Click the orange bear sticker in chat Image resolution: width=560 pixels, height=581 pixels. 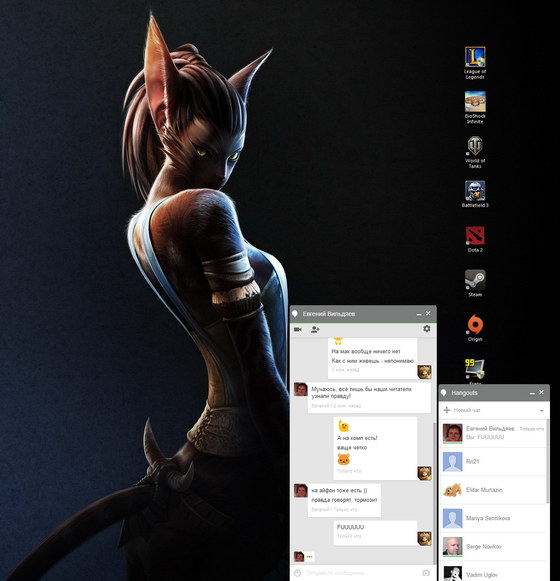tap(344, 459)
